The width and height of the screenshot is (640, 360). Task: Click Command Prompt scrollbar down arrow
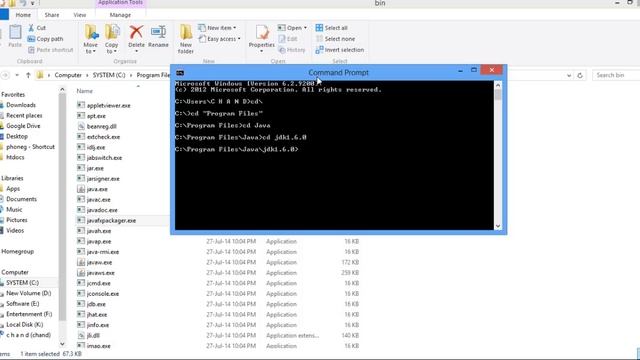498,226
